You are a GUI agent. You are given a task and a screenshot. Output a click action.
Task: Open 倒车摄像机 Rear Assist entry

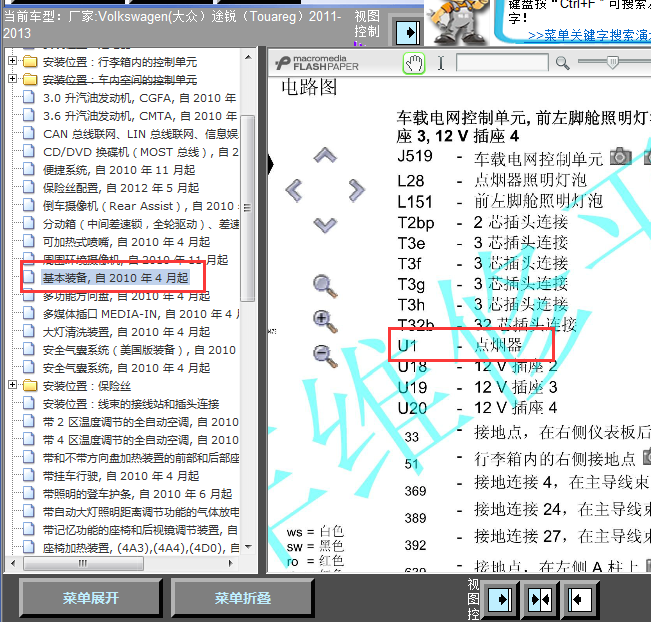click(140, 206)
